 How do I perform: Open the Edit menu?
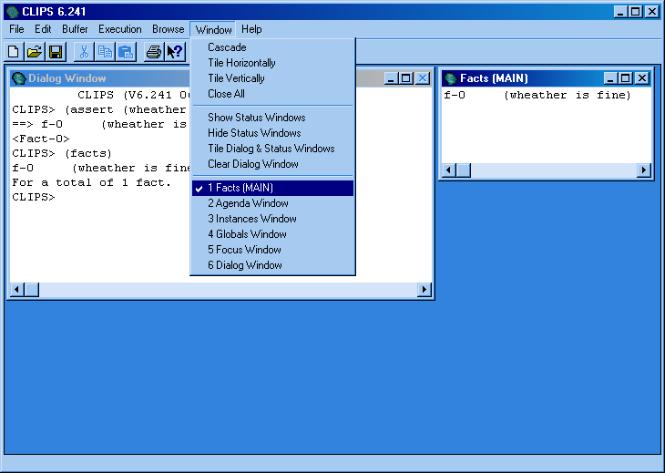coord(43,29)
